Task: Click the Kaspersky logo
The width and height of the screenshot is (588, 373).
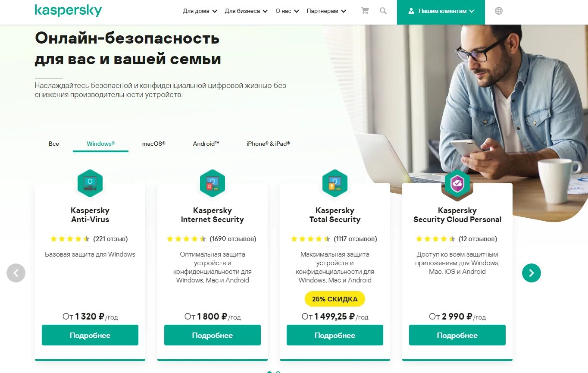Action: pos(68,10)
